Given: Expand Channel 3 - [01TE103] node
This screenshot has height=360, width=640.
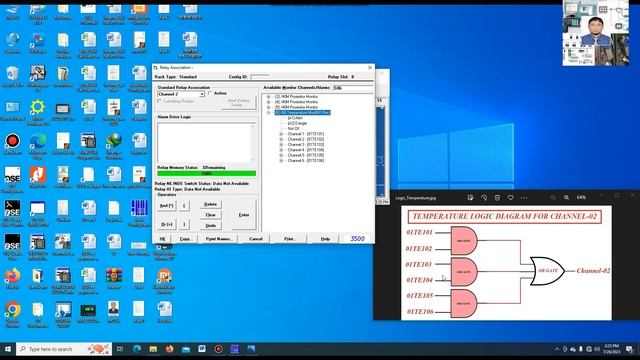Looking at the screenshot, I should point(281,144).
